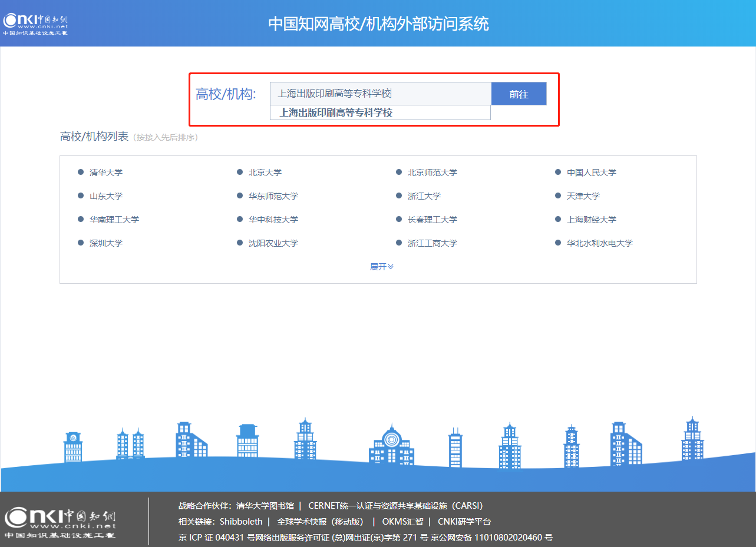Click the CNKI logo in the header
Viewport: 756px width, 547px height.
pos(35,24)
